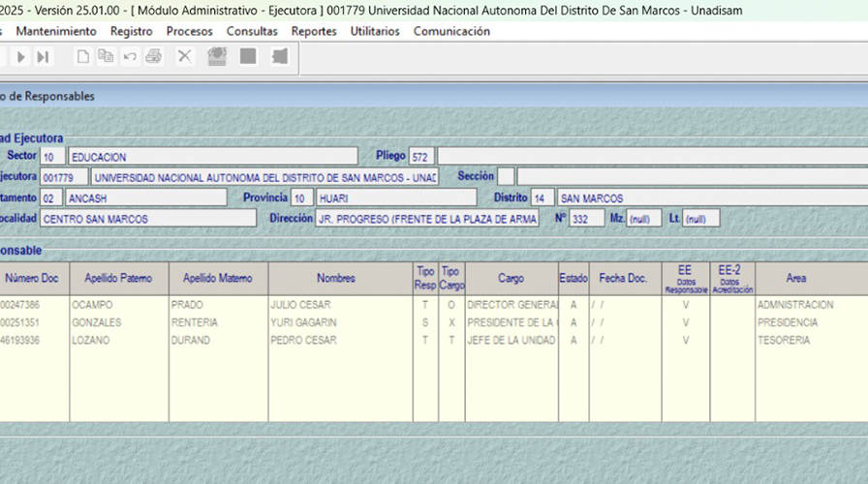The height and width of the screenshot is (484, 868).
Task: Click the Nº field showing 332
Action: click(587, 219)
